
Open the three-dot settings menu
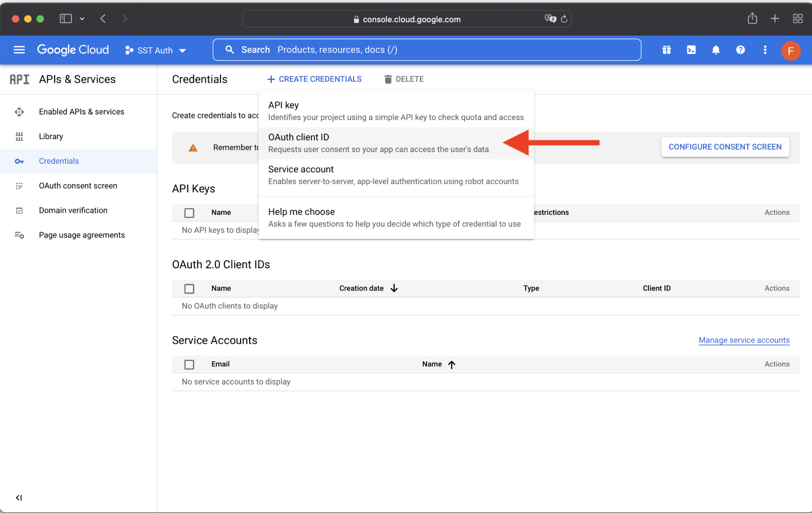pyautogui.click(x=765, y=50)
